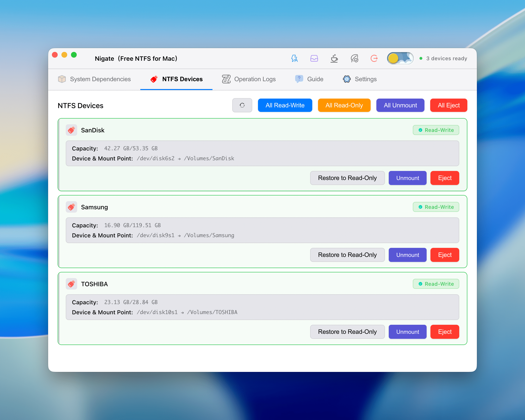This screenshot has height=420, width=525.
Task: Select the NTFS Devices tab
Action: click(176, 79)
